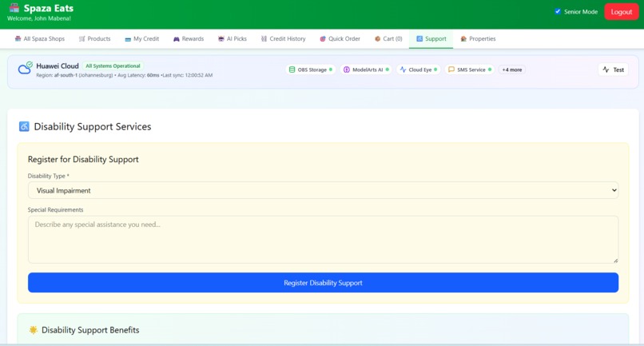Submit with the Register Disability Support button
This screenshot has width=644, height=346.
click(324, 283)
